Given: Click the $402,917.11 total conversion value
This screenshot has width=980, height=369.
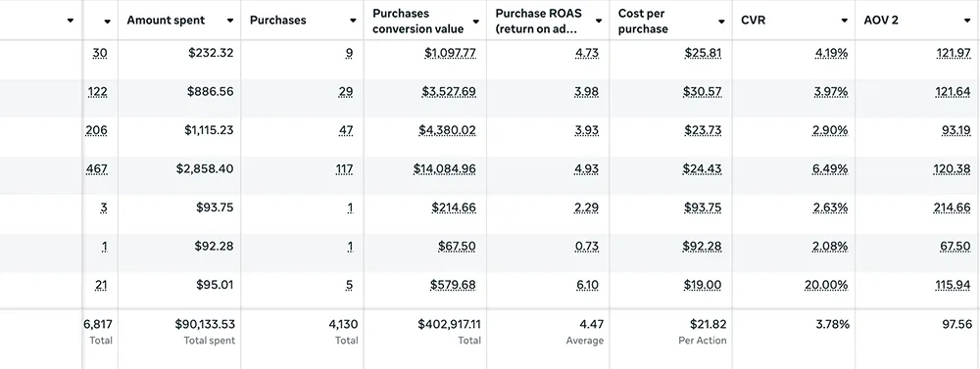Looking at the screenshot, I should pos(450,324).
